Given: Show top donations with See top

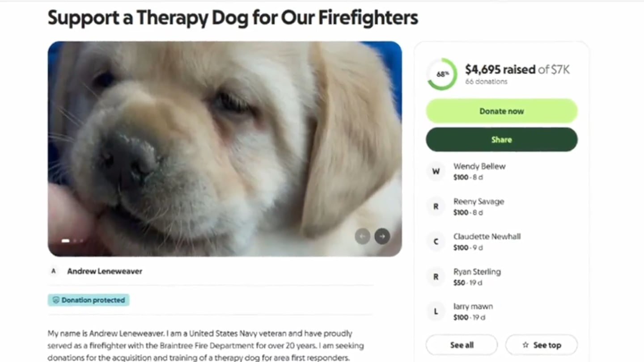Looking at the screenshot, I should (x=541, y=345).
